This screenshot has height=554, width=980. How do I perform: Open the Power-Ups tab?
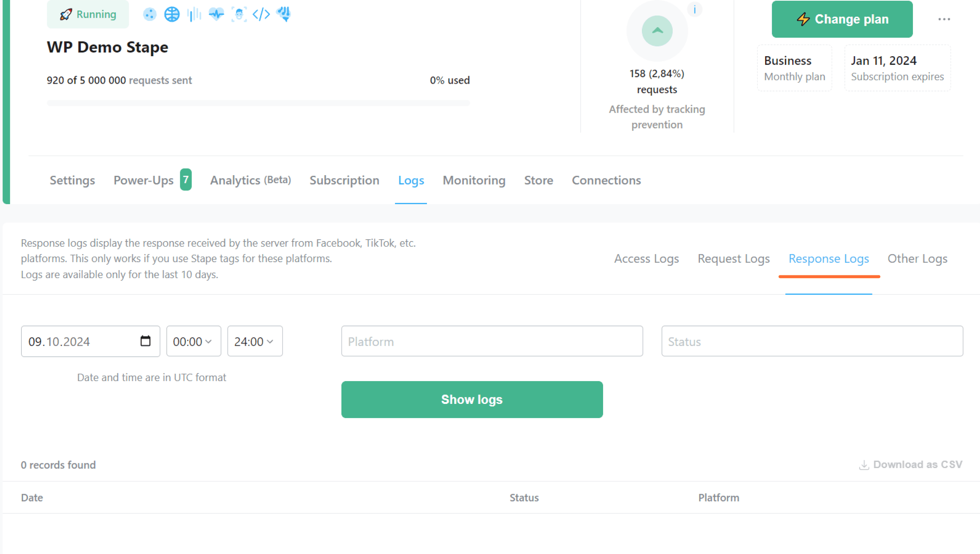(x=144, y=180)
